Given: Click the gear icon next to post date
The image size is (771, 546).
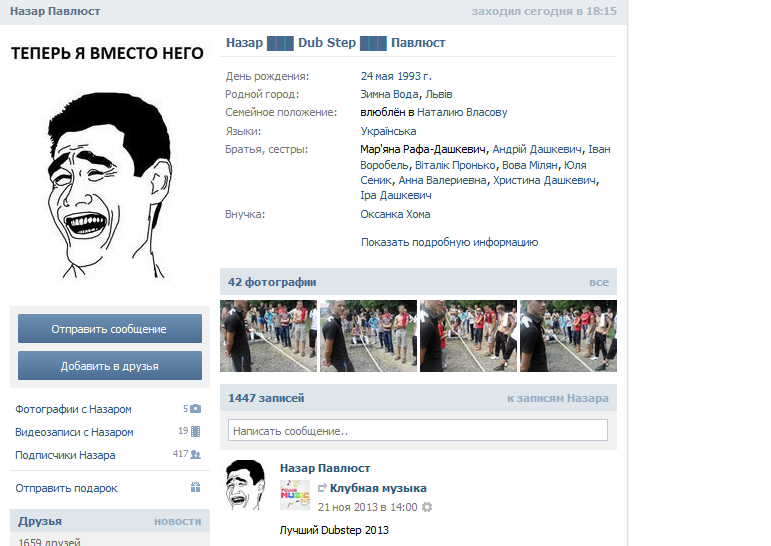Looking at the screenshot, I should point(427,507).
